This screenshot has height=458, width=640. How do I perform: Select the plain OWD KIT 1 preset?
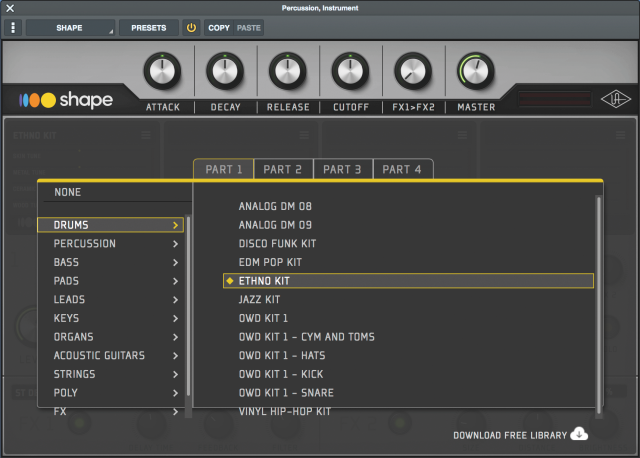(263, 318)
